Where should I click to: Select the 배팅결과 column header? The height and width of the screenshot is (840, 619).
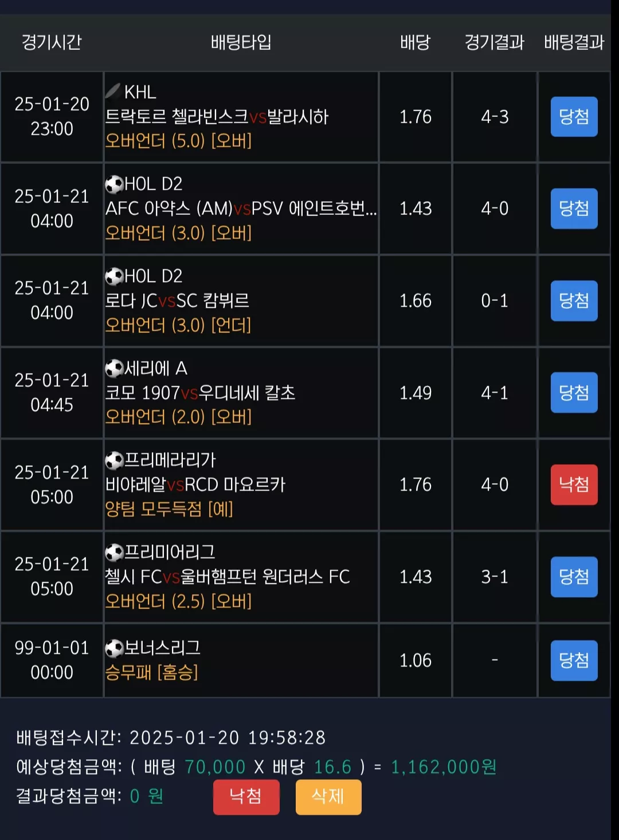(x=574, y=42)
